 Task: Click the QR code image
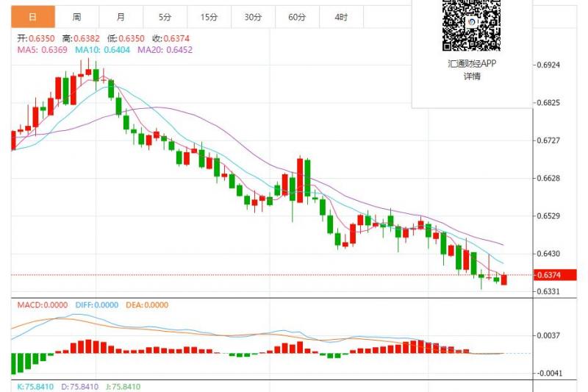coord(471,24)
